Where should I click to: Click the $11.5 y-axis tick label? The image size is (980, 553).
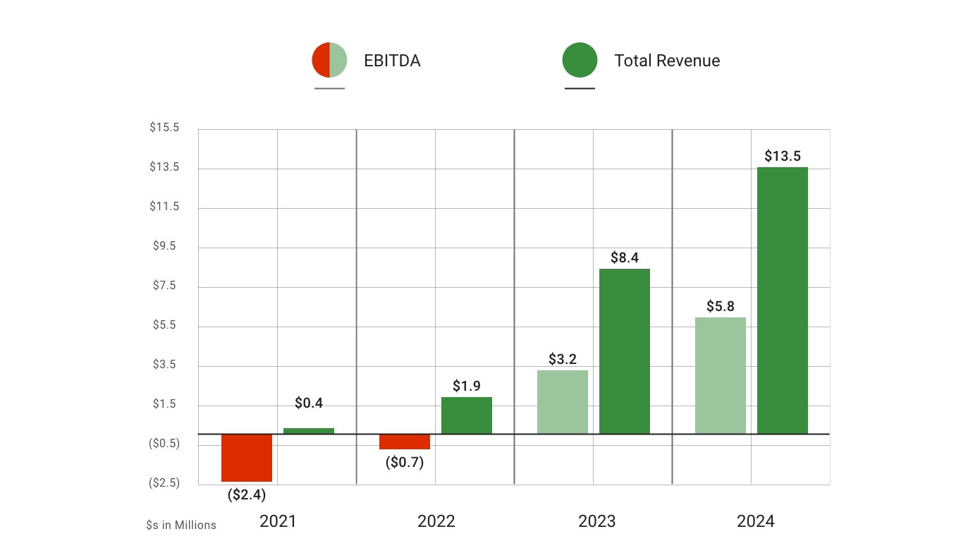(164, 207)
